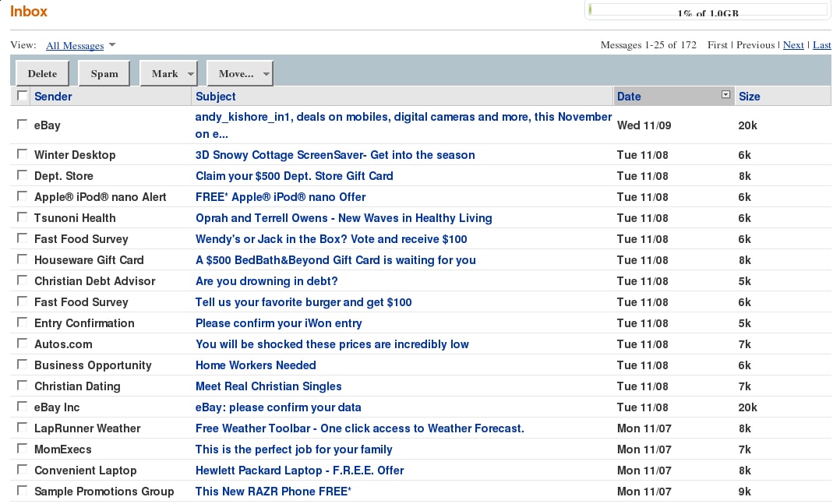Check the Christian Dating message checkbox

[x=21, y=384]
